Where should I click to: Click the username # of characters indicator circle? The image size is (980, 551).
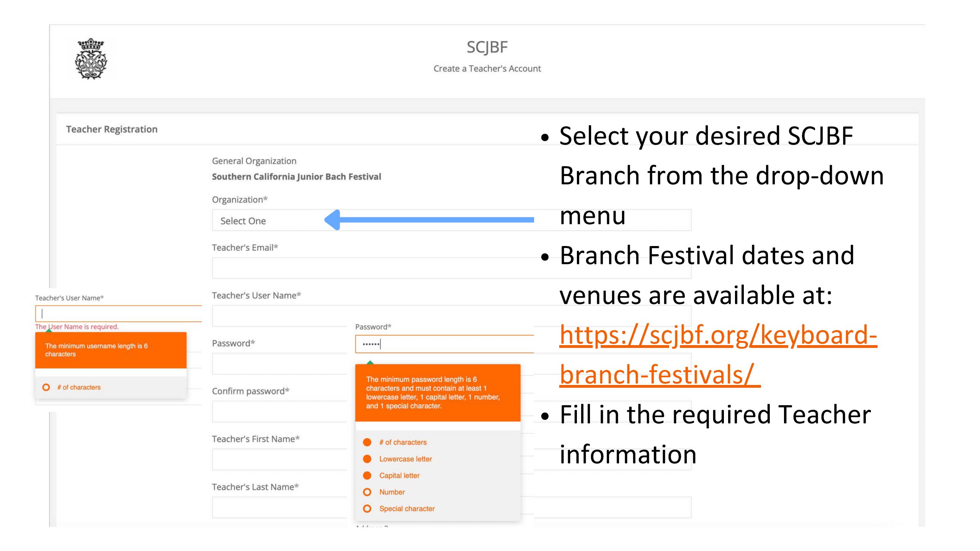coord(46,387)
